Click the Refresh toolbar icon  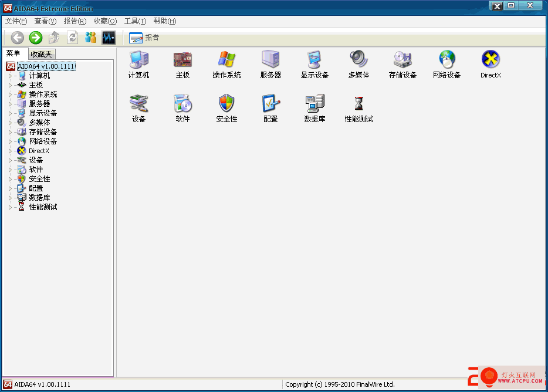click(x=72, y=38)
